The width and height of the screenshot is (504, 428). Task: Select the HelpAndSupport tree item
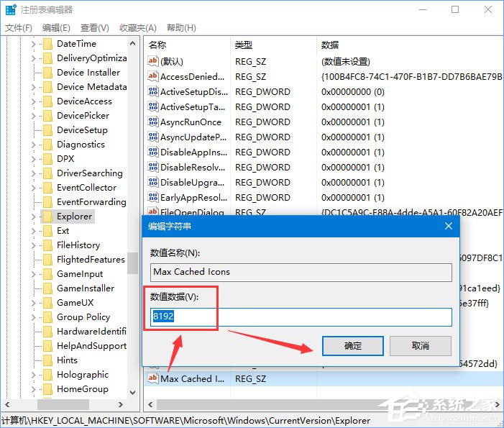tap(91, 346)
